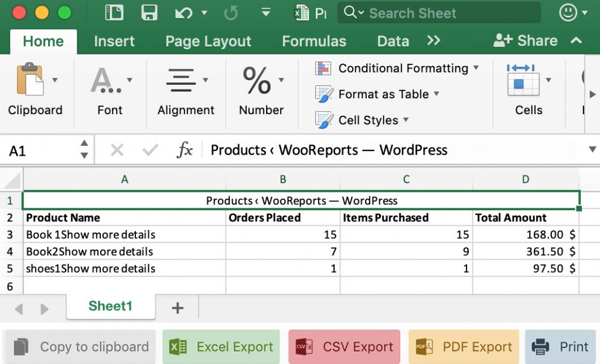
Task: Open the Format as Table dropdown
Action: 437,94
